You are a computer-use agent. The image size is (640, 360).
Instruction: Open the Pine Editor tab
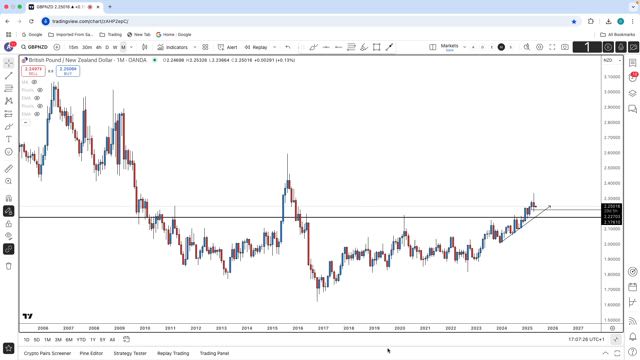tap(91, 353)
